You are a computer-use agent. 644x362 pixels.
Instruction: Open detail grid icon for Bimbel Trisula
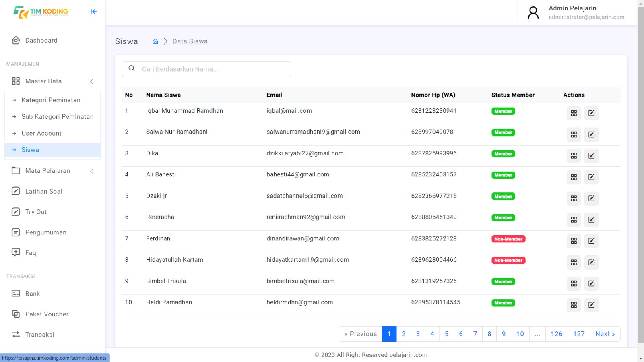pos(574,284)
